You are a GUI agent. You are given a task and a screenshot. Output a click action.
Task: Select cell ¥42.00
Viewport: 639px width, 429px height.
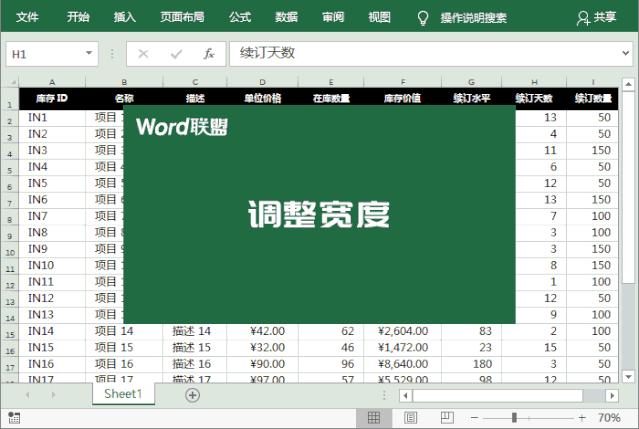tap(262, 331)
